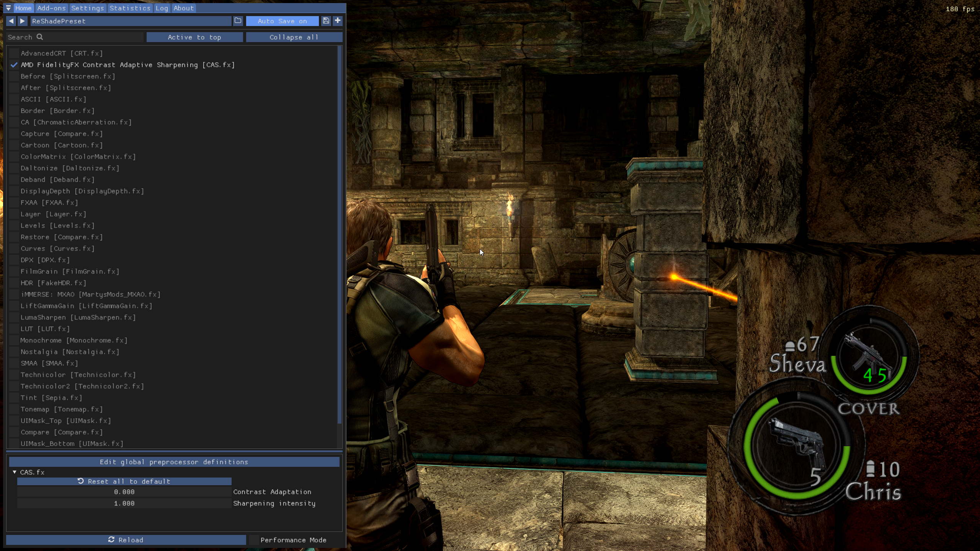Switch to the Settings tab

pos(87,8)
